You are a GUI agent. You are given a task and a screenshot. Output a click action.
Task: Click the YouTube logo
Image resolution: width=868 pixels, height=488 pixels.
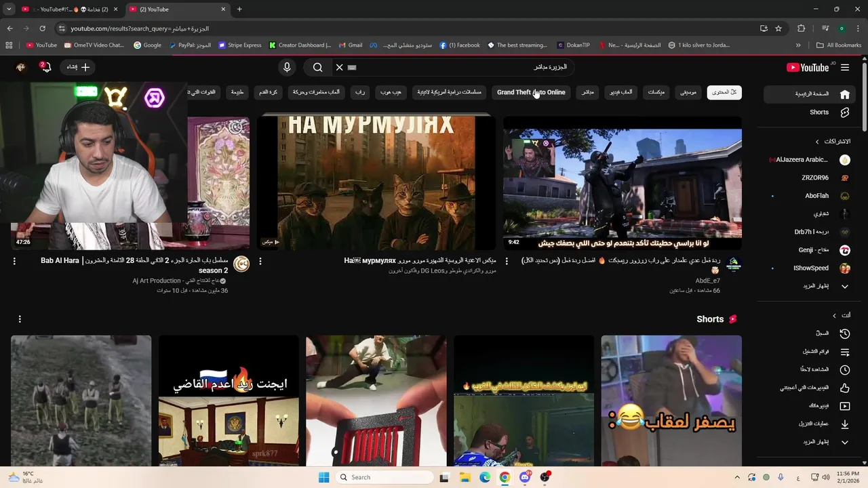click(x=808, y=67)
